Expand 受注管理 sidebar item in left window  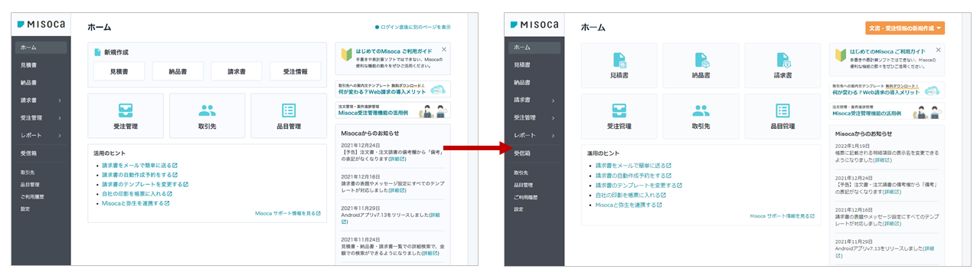click(60, 117)
